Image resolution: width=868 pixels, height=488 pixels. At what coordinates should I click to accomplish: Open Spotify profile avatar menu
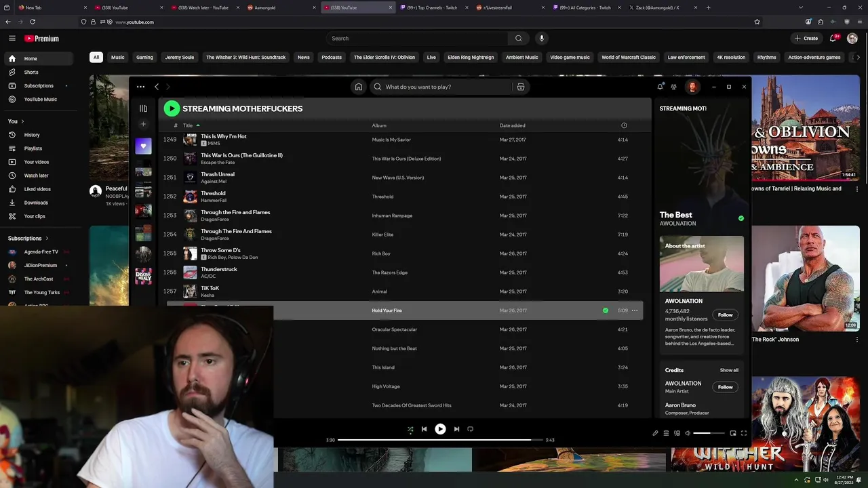tap(692, 87)
